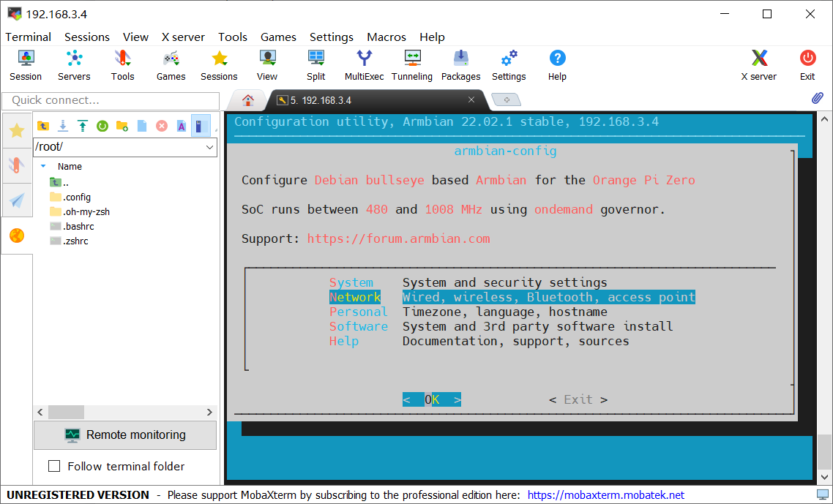Open a new tab with plus button
The image size is (833, 504).
[x=507, y=99]
